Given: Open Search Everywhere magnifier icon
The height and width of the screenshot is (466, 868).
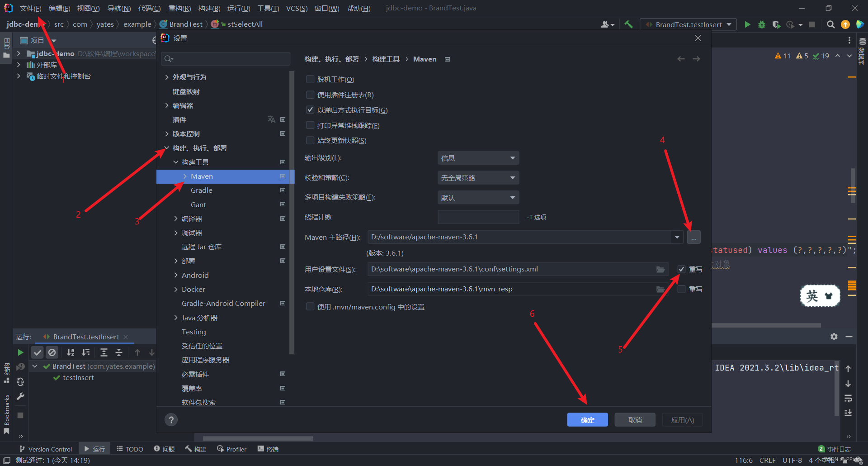Looking at the screenshot, I should coord(830,24).
